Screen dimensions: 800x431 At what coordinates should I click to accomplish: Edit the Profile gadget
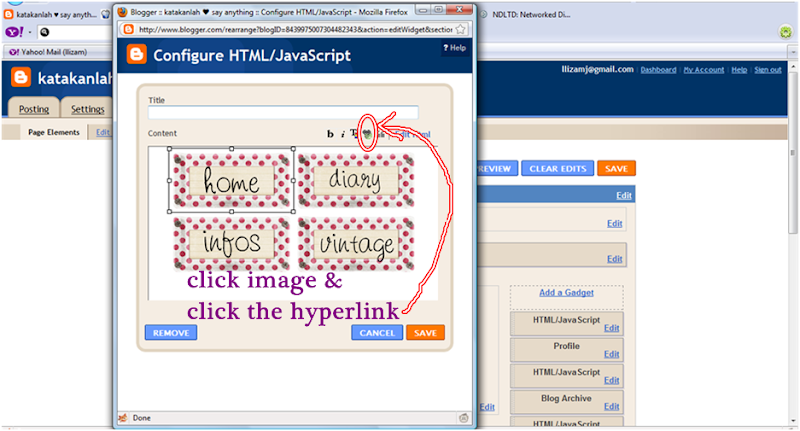coord(611,354)
